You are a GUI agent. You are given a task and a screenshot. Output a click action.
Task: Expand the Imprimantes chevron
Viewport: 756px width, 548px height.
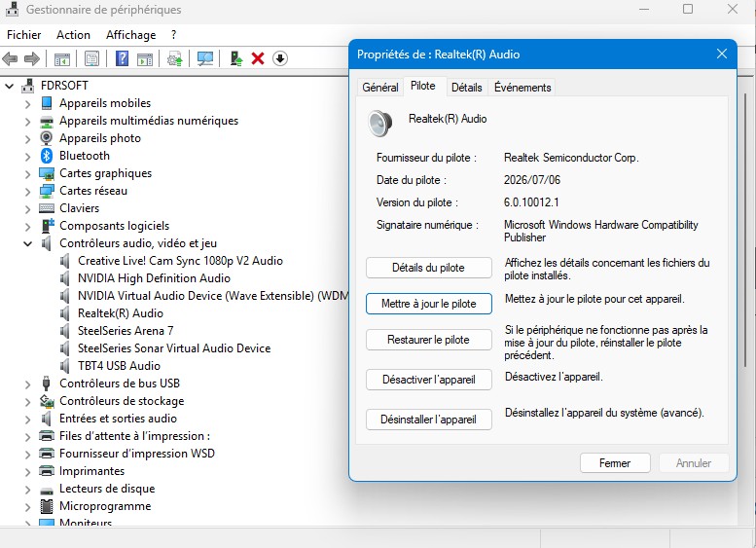[x=28, y=472]
